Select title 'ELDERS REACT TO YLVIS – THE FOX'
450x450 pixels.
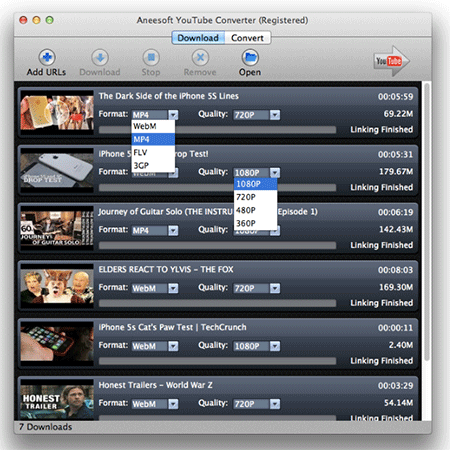[166, 270]
